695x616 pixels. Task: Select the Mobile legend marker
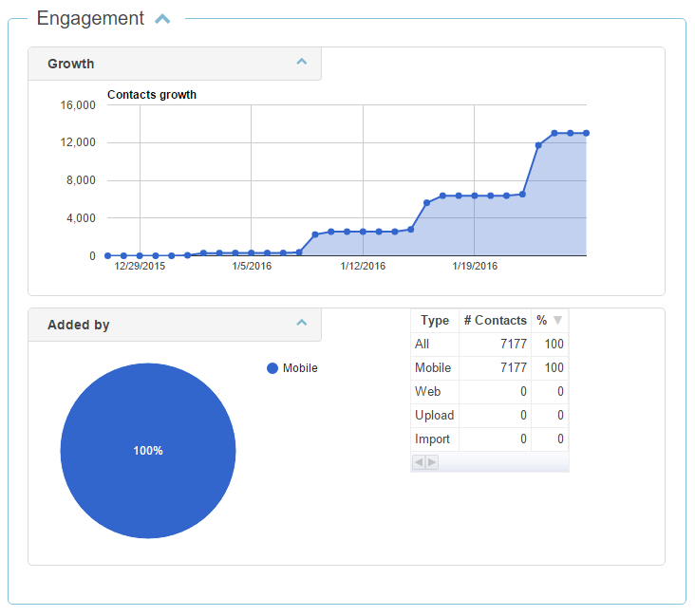(272, 368)
